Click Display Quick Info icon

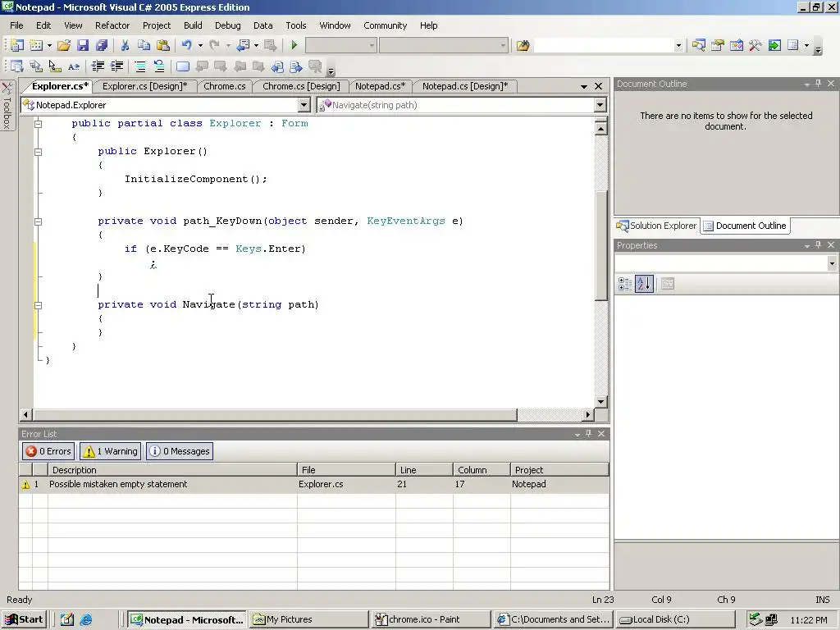(55, 66)
